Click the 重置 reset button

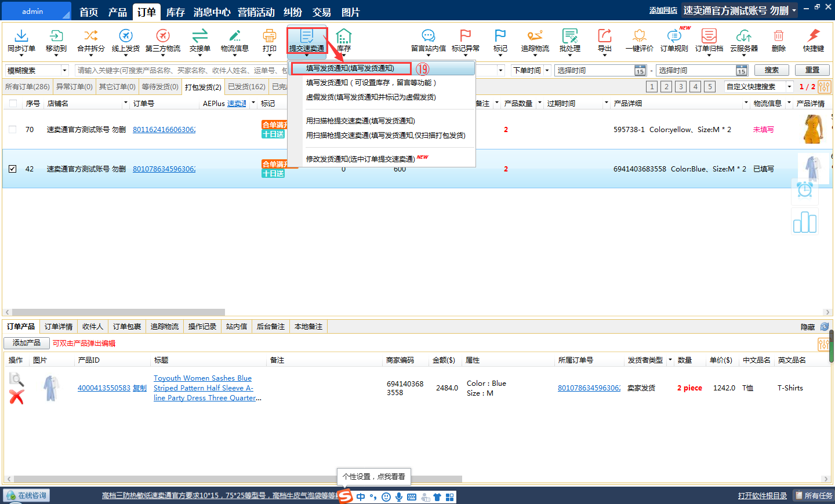point(812,70)
